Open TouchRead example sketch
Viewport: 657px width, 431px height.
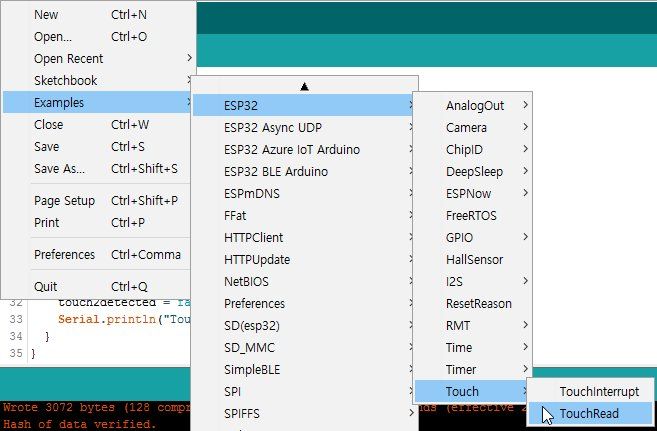591,413
